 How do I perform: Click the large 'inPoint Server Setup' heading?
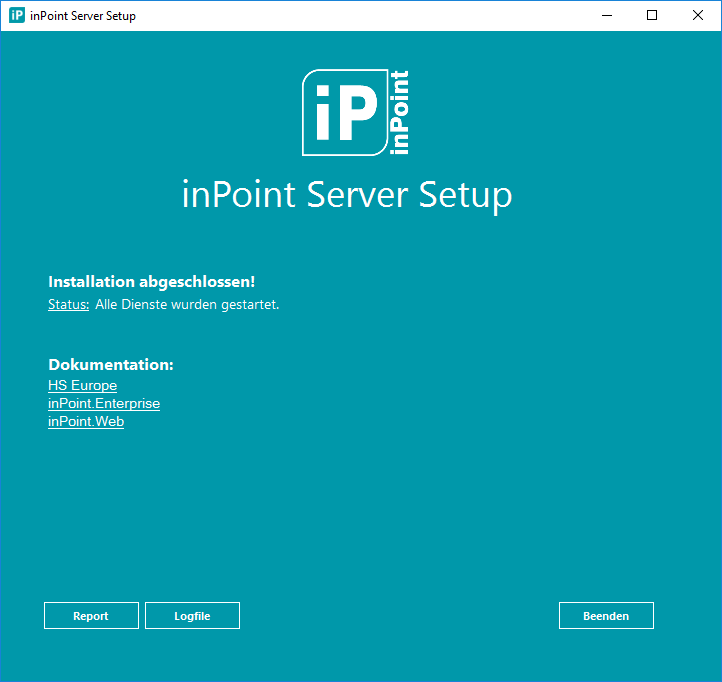click(347, 195)
